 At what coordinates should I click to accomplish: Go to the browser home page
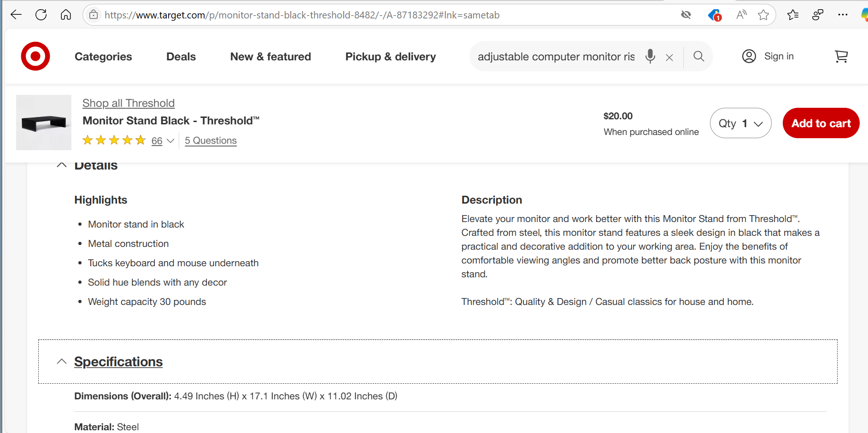(66, 15)
